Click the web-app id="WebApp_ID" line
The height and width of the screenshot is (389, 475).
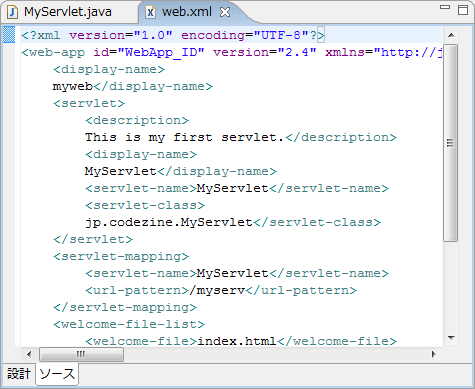232,52
